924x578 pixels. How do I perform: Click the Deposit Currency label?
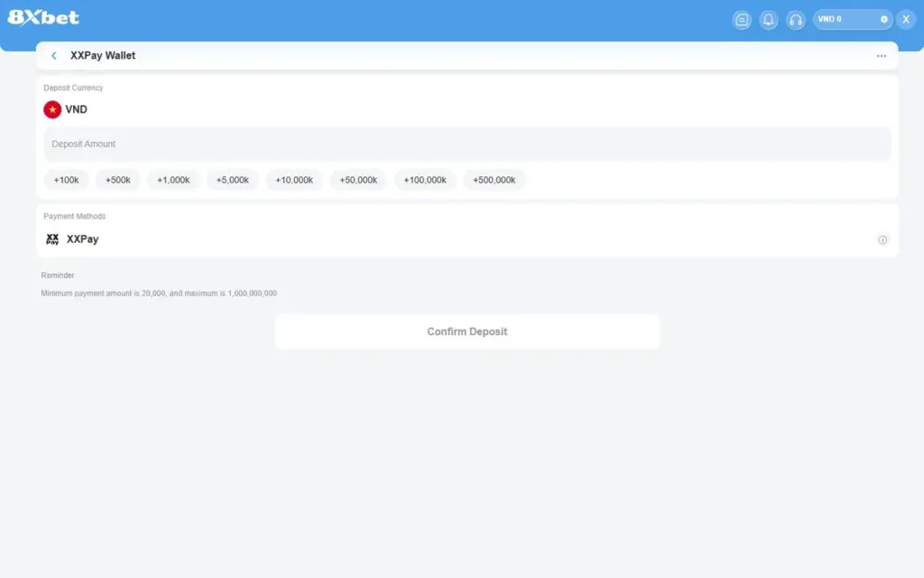[73, 88]
